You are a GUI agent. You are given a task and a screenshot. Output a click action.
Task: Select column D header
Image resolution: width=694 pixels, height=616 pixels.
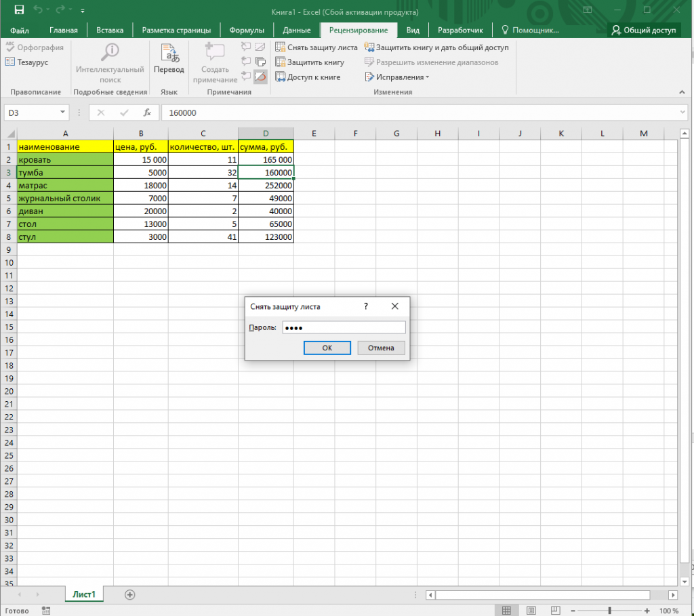click(x=266, y=134)
